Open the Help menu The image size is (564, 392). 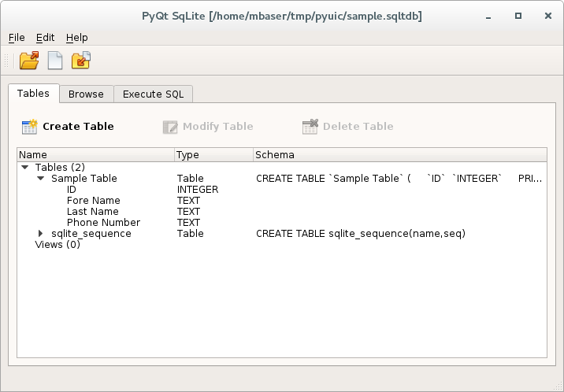pos(77,37)
